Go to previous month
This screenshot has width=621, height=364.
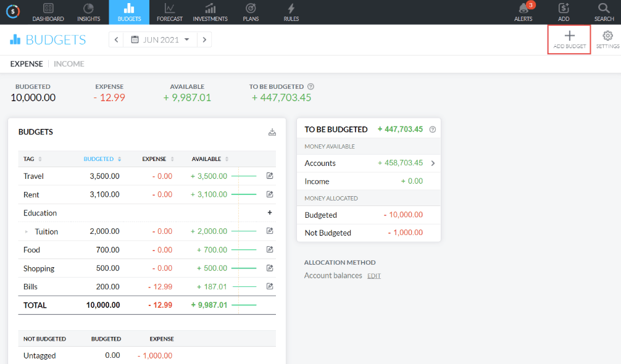116,39
